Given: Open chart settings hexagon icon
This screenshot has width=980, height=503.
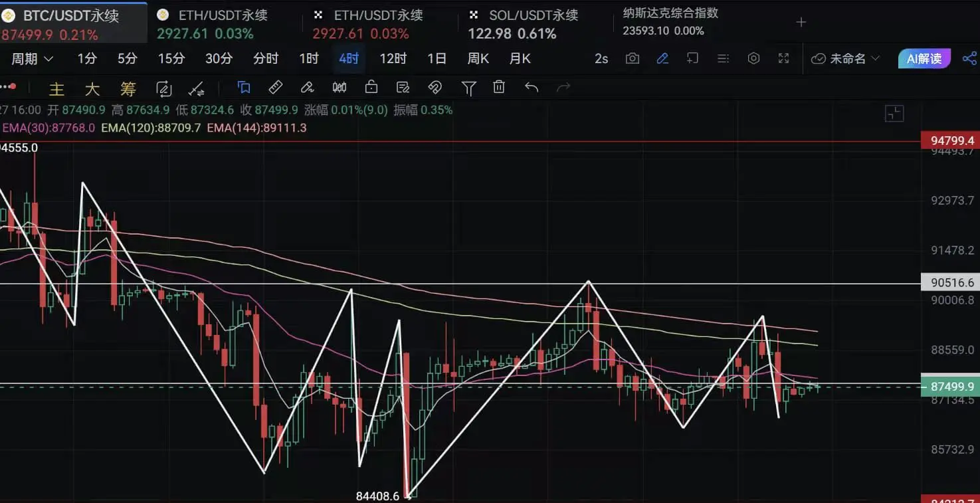Looking at the screenshot, I should point(753,58).
